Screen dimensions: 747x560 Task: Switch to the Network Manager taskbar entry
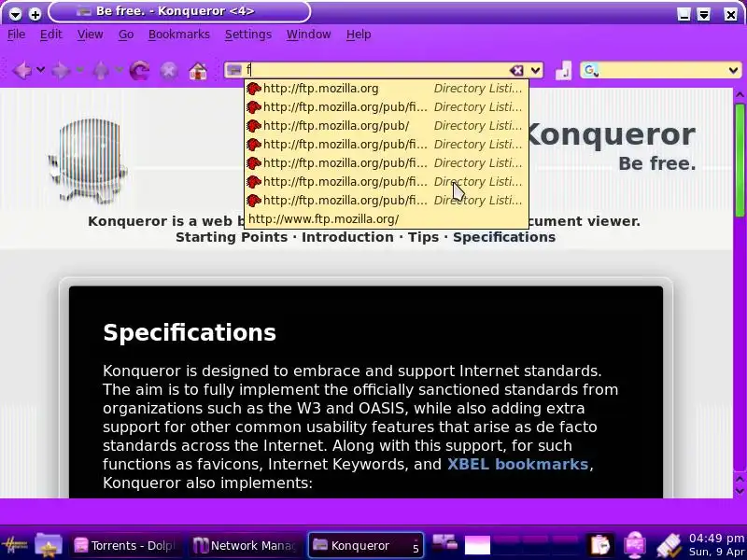pos(245,545)
